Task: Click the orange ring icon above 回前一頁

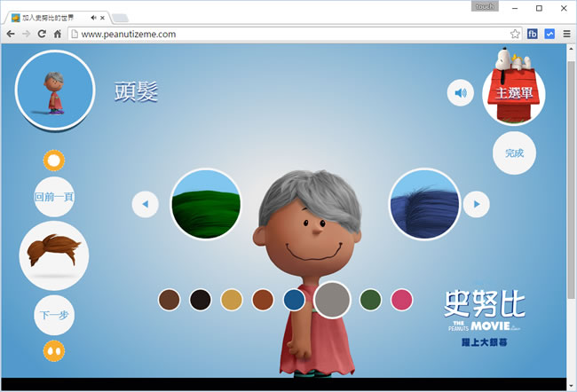Action: pos(54,161)
